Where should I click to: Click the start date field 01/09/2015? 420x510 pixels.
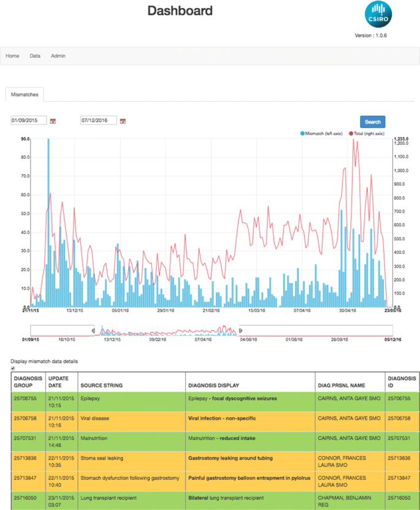pos(29,121)
